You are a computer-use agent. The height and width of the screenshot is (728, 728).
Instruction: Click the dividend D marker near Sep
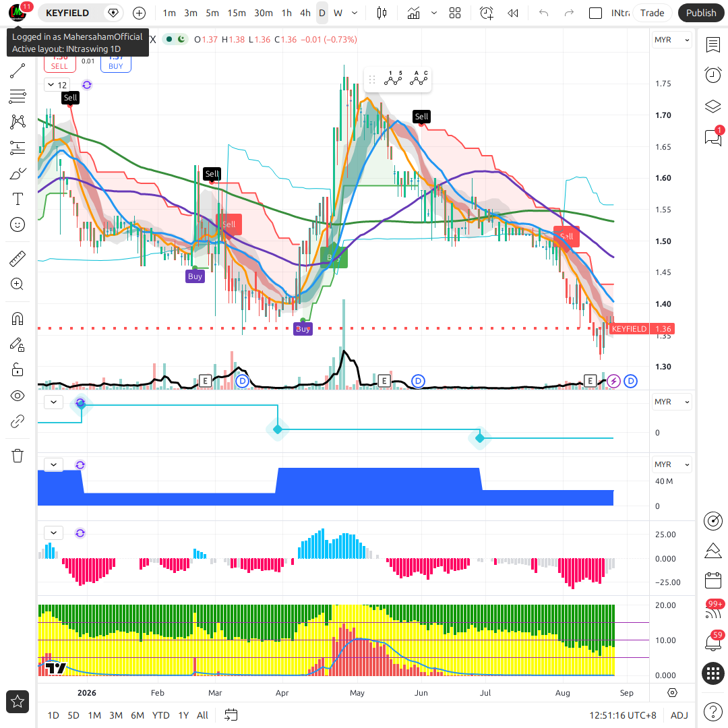(630, 382)
